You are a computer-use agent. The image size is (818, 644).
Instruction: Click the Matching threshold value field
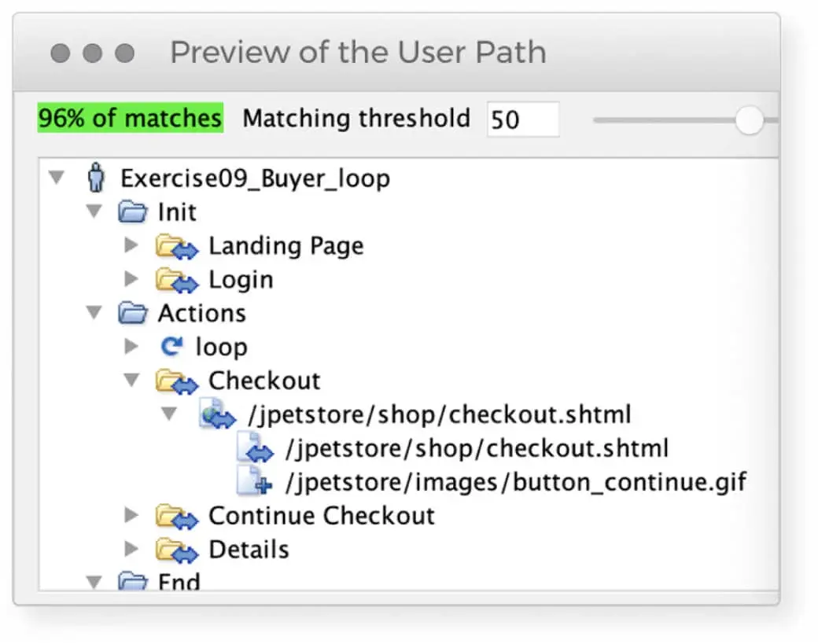point(522,120)
